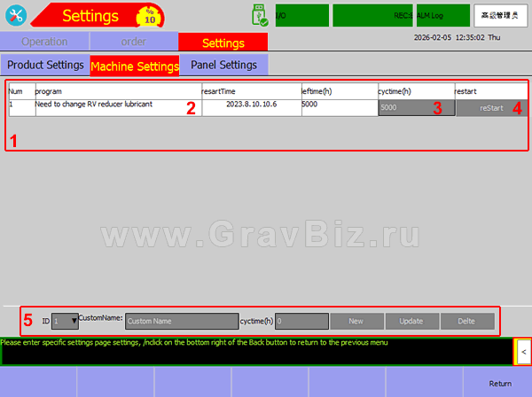Click the bottom cyctime(h) input field

301,321
